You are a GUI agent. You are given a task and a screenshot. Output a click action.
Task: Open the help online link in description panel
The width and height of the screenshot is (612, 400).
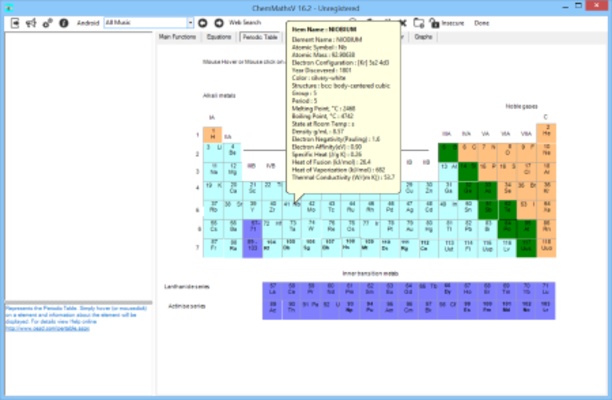point(47,329)
